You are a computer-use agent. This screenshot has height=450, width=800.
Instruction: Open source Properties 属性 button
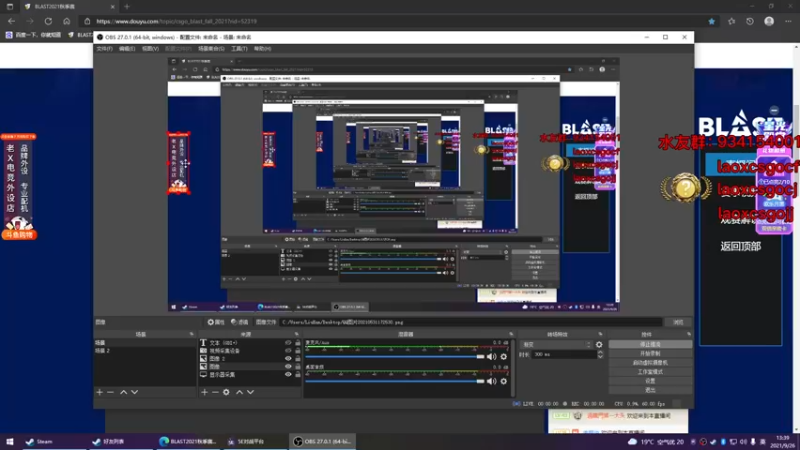216,322
